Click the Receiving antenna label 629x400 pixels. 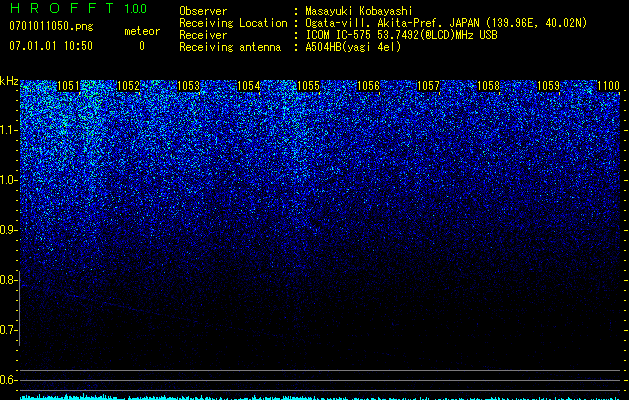[230, 47]
